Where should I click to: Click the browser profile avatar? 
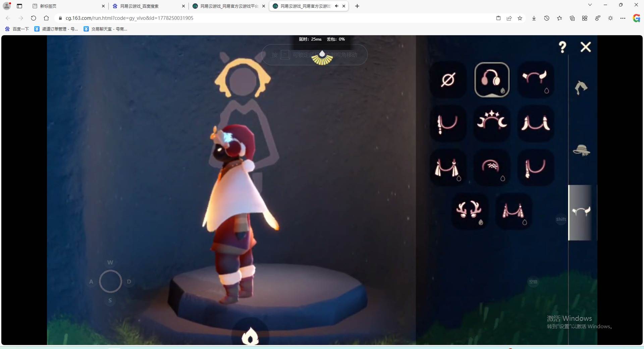[x=7, y=6]
